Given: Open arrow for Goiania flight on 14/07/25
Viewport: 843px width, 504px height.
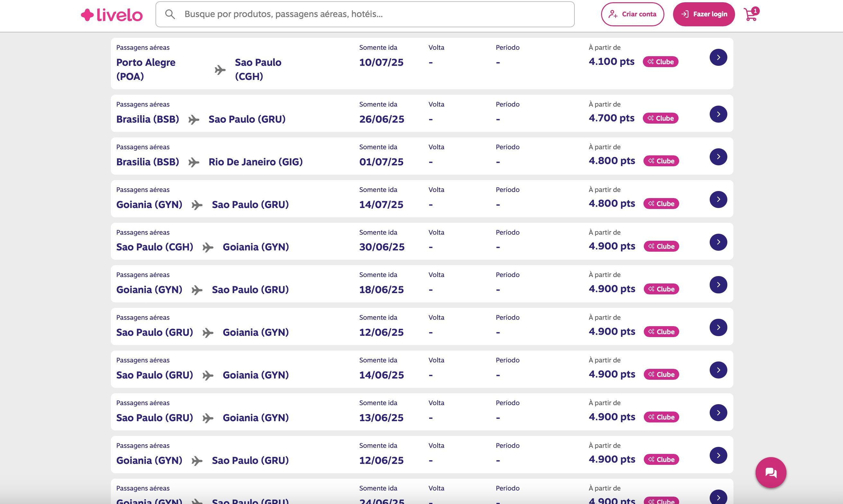Looking at the screenshot, I should point(718,199).
